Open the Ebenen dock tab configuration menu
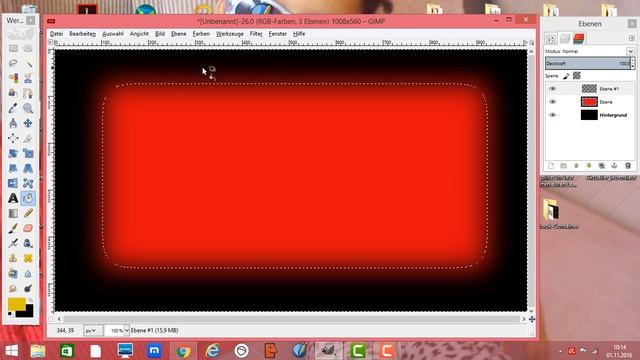This screenshot has width=640, height=360. click(x=632, y=38)
